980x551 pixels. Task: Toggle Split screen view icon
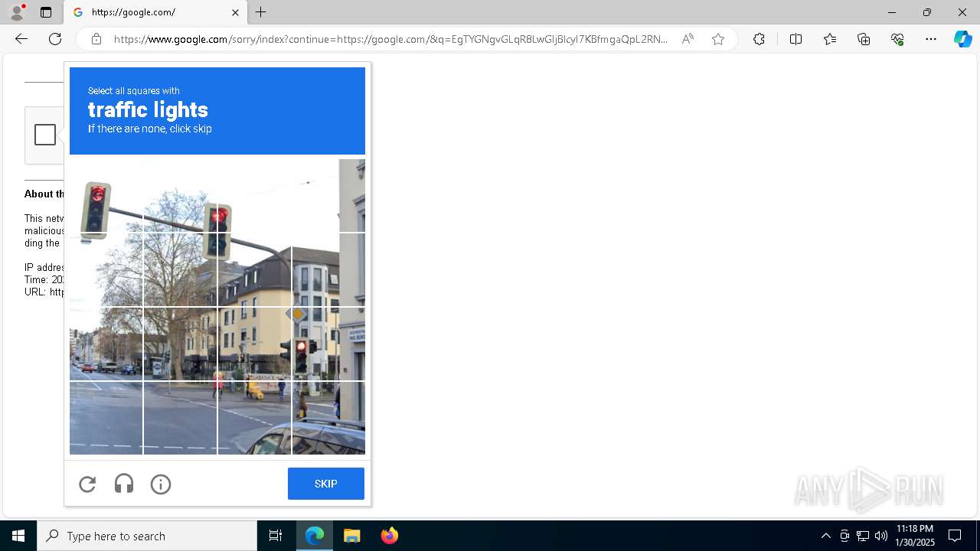tap(795, 39)
